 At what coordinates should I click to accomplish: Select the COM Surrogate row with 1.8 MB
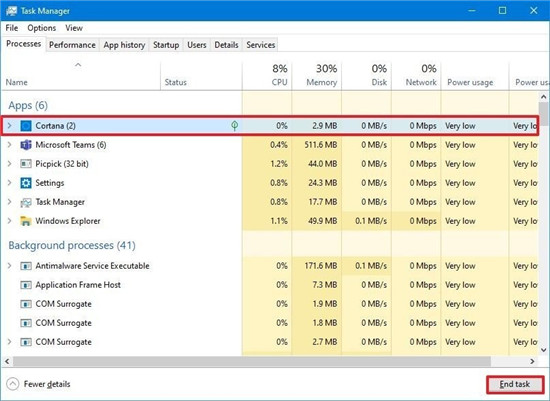(270, 323)
